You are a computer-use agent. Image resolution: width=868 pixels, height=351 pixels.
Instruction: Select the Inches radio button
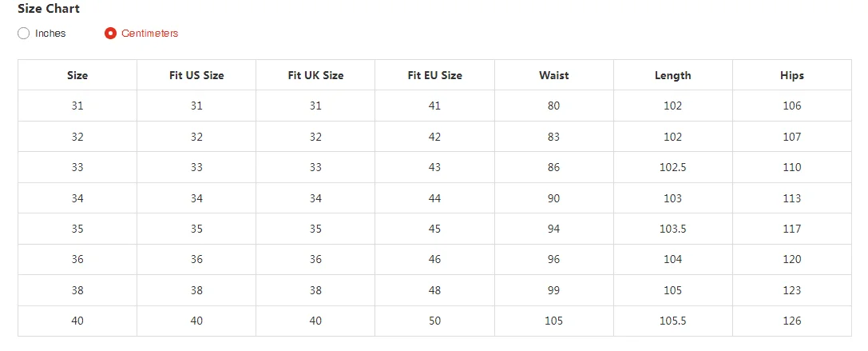point(24,34)
